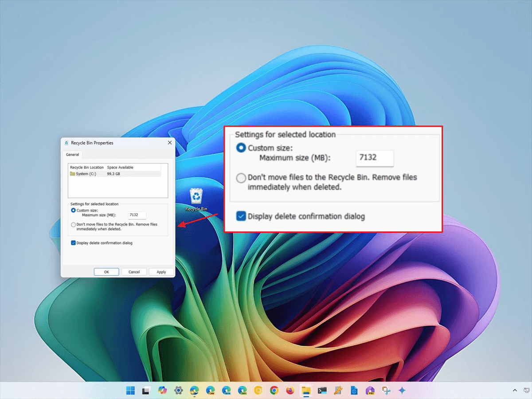Select the System (C:) drive row
This screenshot has height=399, width=532.
point(115,174)
